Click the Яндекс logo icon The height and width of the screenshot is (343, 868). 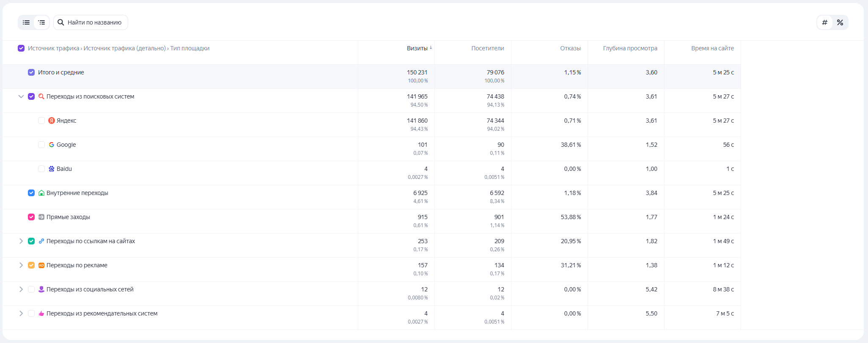52,121
